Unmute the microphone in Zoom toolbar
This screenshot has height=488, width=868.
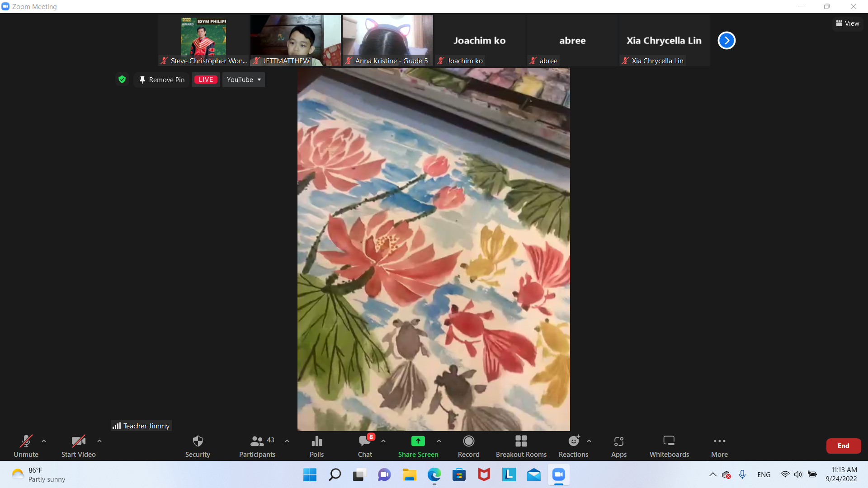point(26,446)
